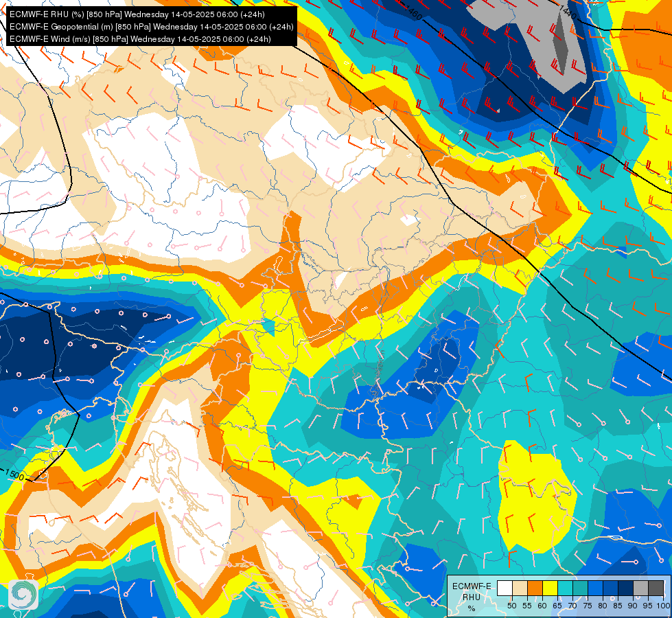Click the % unit label in the legend
Viewport: 672px width, 618px height.
pos(472,608)
